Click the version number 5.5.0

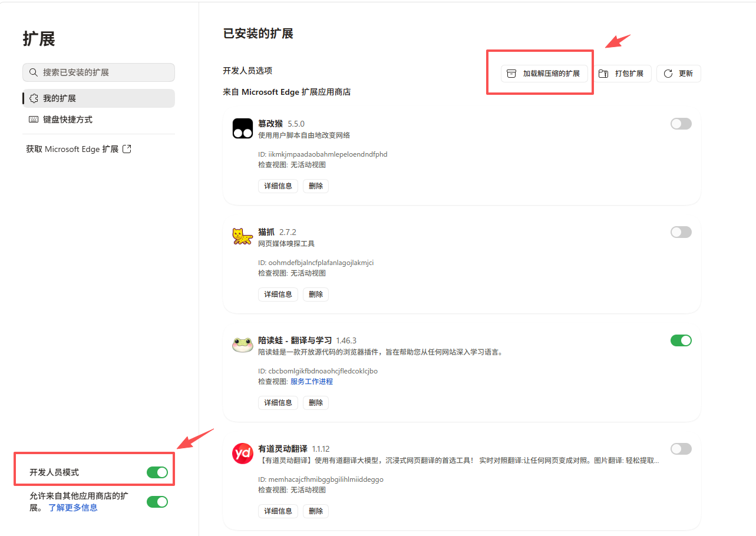(x=296, y=124)
